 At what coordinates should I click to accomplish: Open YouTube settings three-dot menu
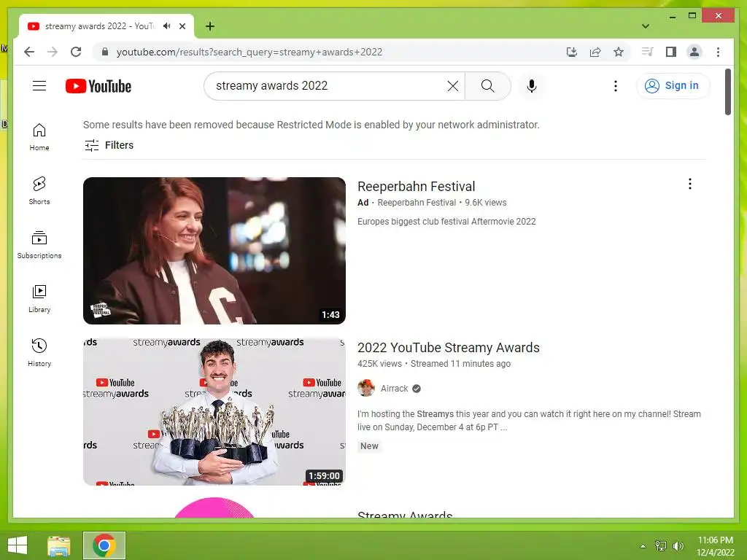[616, 86]
